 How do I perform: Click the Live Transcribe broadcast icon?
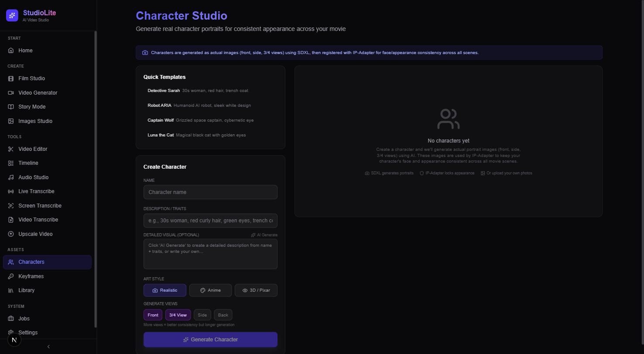(11, 191)
